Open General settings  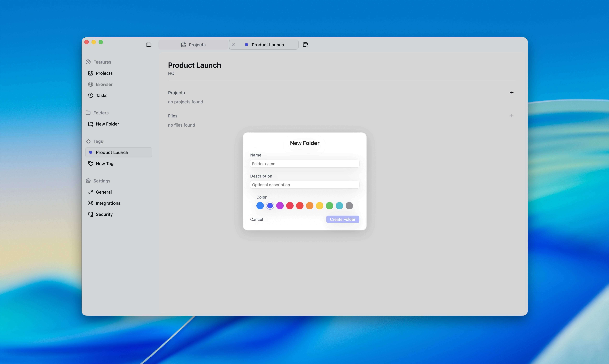[119, 192]
